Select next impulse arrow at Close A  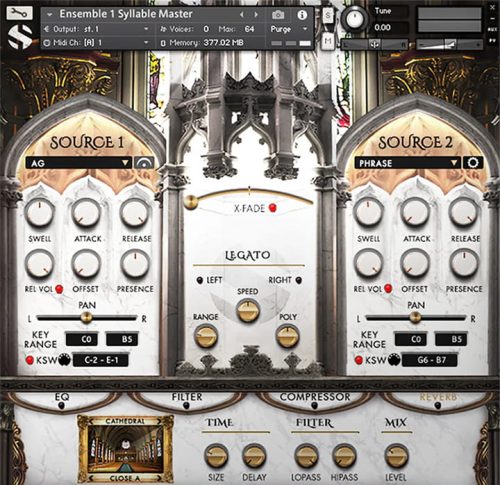[159, 478]
